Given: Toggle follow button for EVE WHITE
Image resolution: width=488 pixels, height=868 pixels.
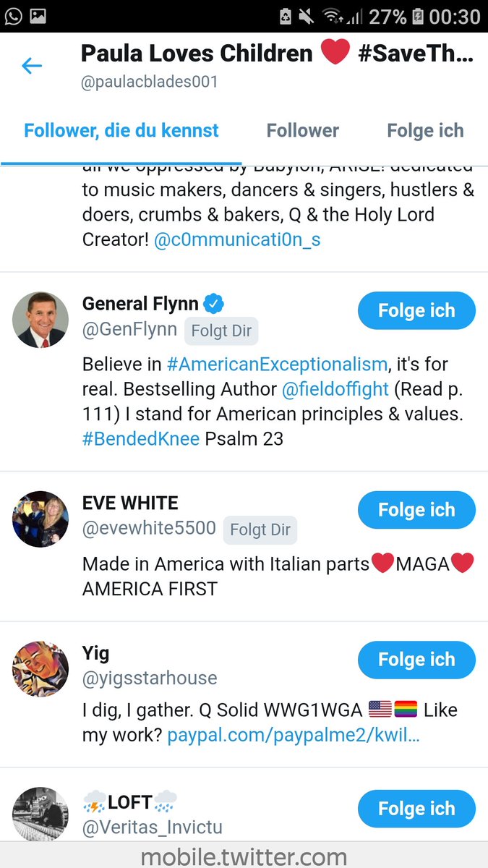Looking at the screenshot, I should tap(416, 511).
